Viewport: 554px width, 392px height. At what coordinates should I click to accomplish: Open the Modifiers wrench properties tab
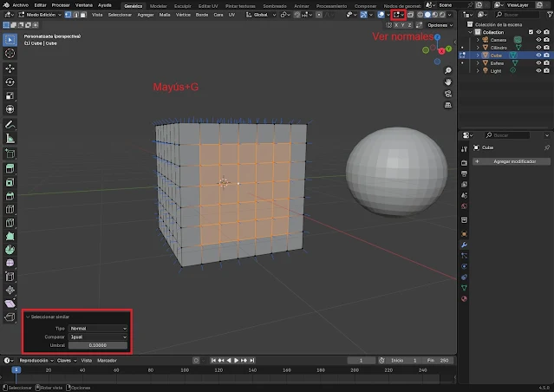click(464, 245)
